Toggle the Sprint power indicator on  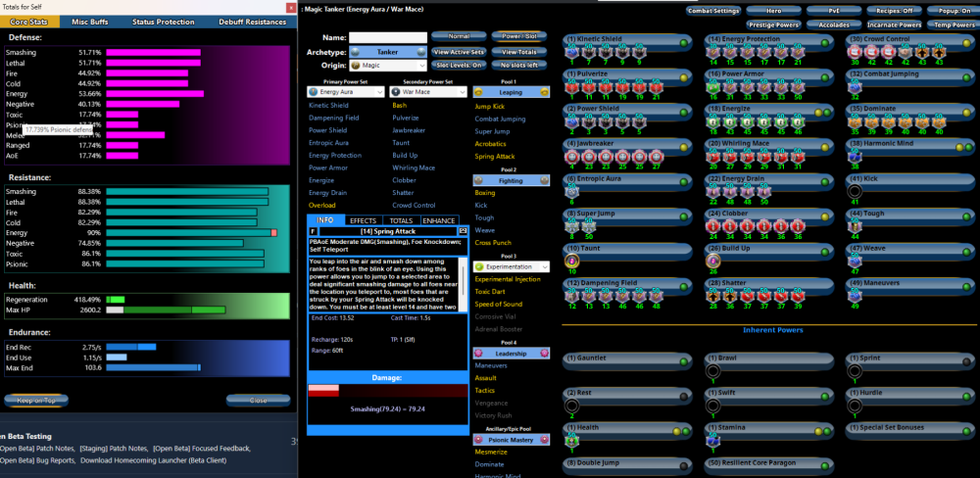coord(967,359)
